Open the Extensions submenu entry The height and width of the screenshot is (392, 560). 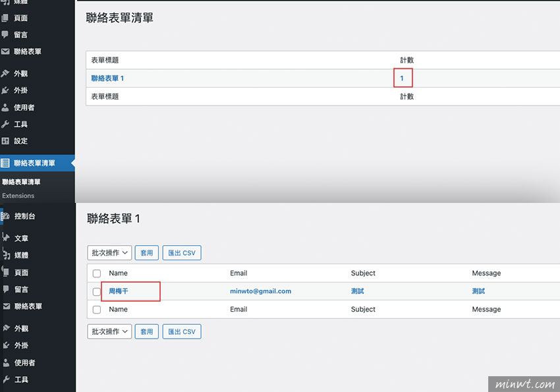(x=18, y=196)
